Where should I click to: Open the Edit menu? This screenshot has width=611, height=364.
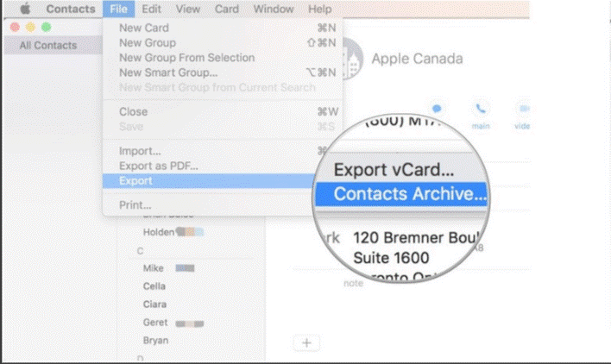click(151, 9)
